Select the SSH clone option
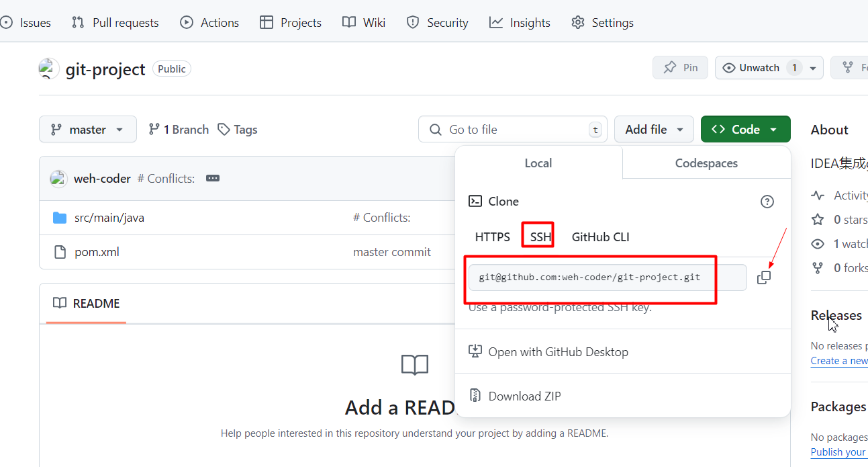 click(540, 237)
